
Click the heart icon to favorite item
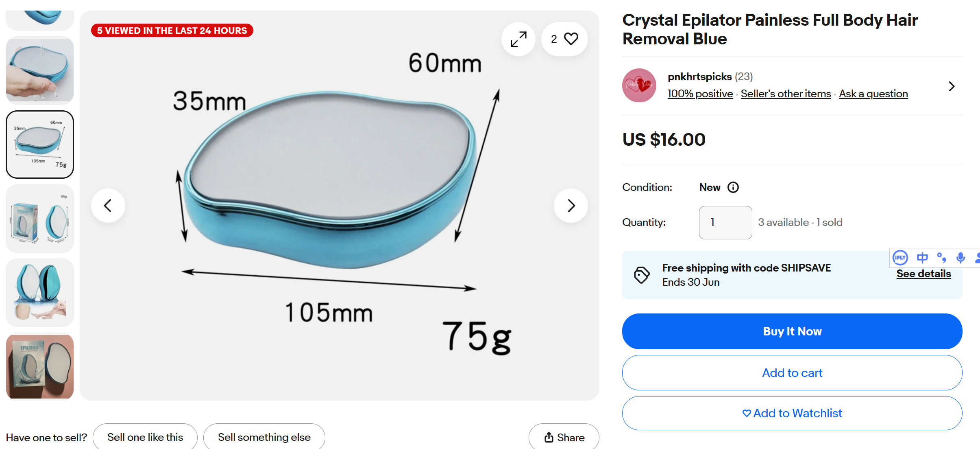tap(571, 39)
